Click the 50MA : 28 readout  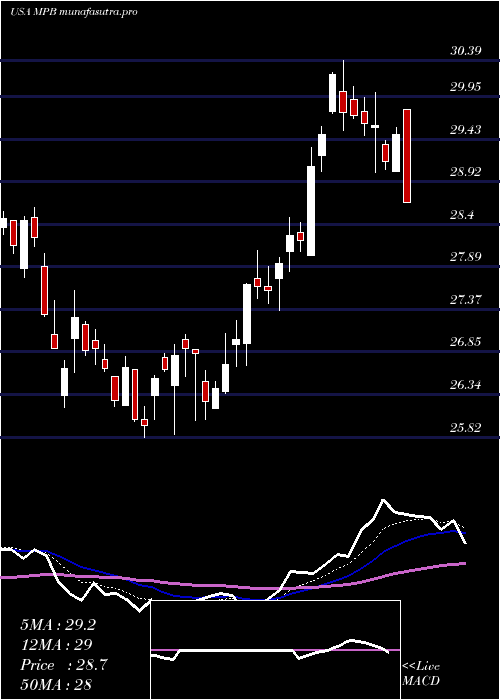(x=56, y=684)
